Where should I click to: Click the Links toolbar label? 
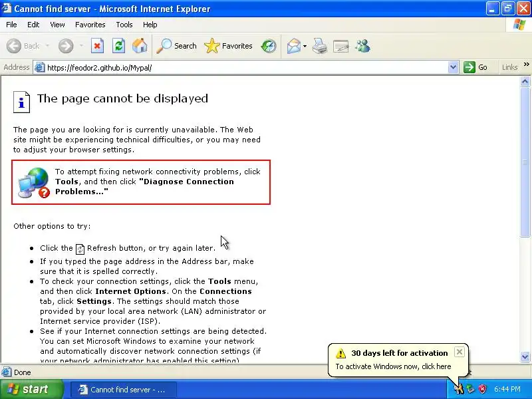point(509,67)
